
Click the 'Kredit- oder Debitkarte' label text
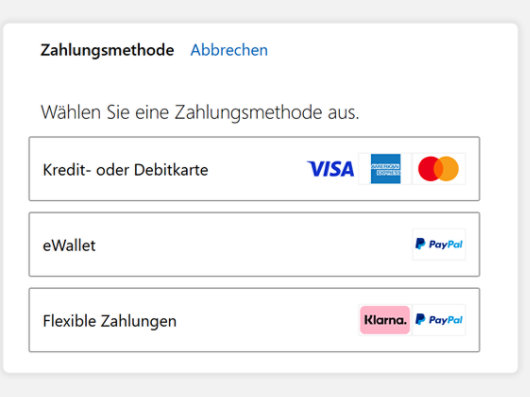pos(125,170)
